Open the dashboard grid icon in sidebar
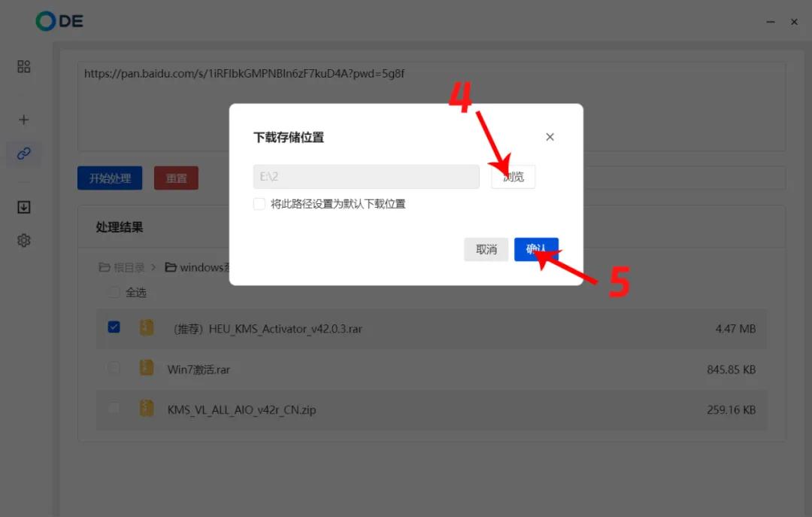 pos(24,66)
